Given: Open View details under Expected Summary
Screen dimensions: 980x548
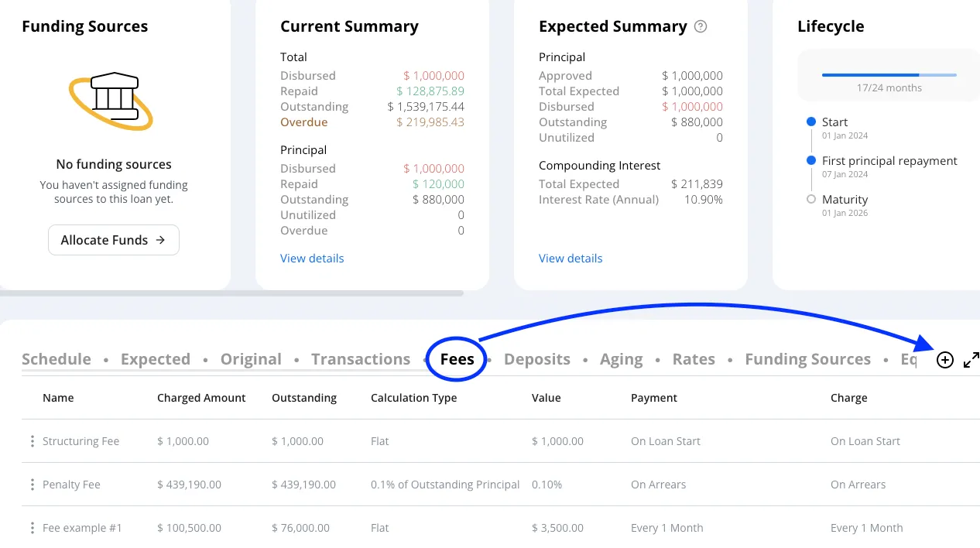Looking at the screenshot, I should (x=571, y=259).
